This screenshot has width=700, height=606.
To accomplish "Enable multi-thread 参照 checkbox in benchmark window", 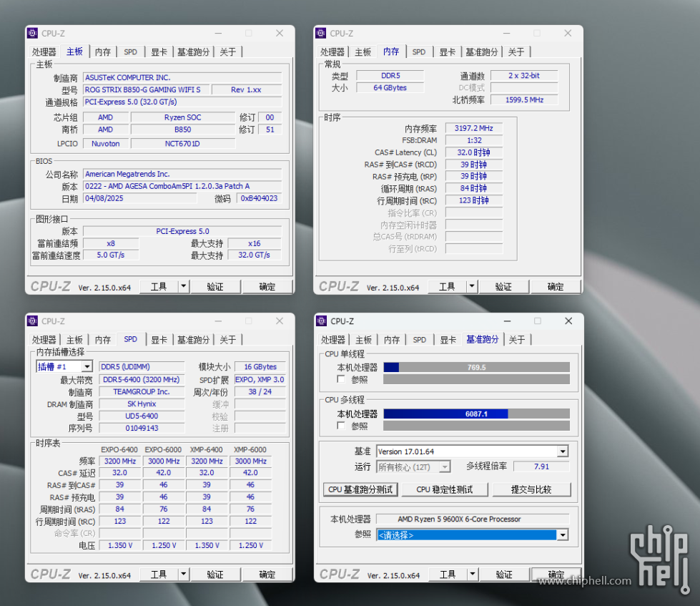I will pyautogui.click(x=342, y=426).
